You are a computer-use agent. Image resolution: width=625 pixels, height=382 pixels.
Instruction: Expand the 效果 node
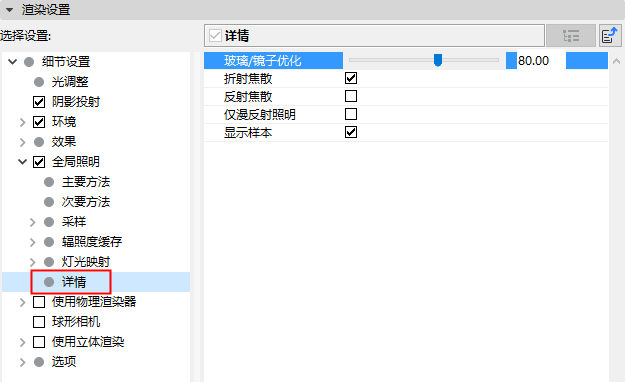point(23,142)
